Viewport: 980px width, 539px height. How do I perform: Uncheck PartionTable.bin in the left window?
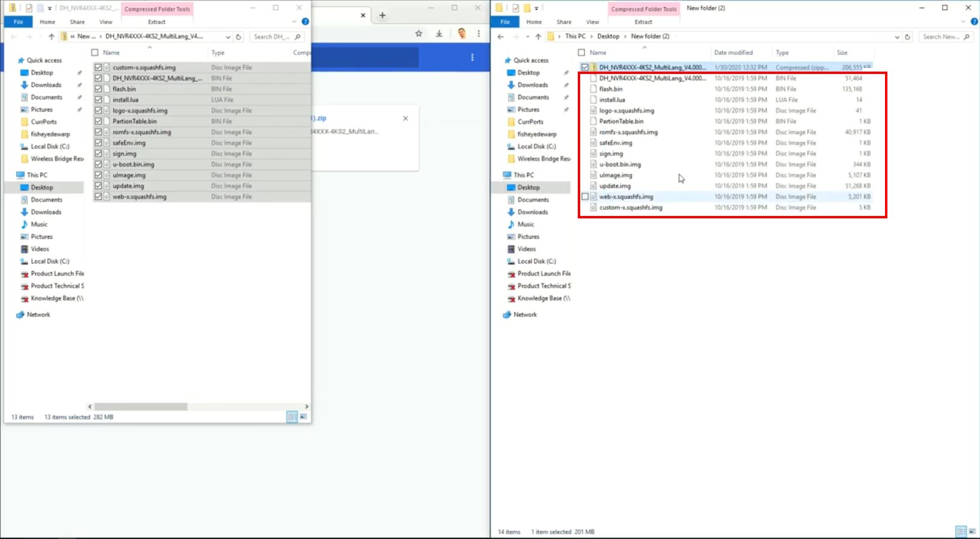click(x=98, y=122)
